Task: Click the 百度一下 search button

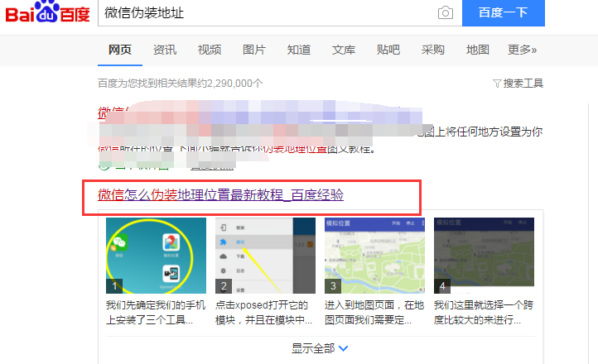Action: point(503,13)
